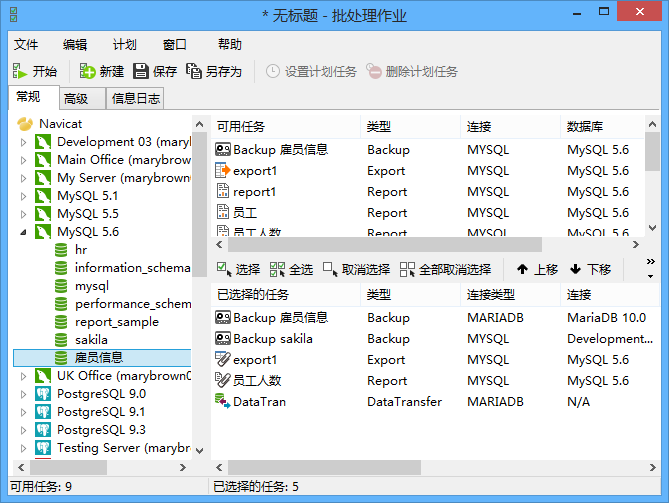Screen dimensions: 669x503
Task: Click the Save As (另存为) icon
Action: pos(194,71)
